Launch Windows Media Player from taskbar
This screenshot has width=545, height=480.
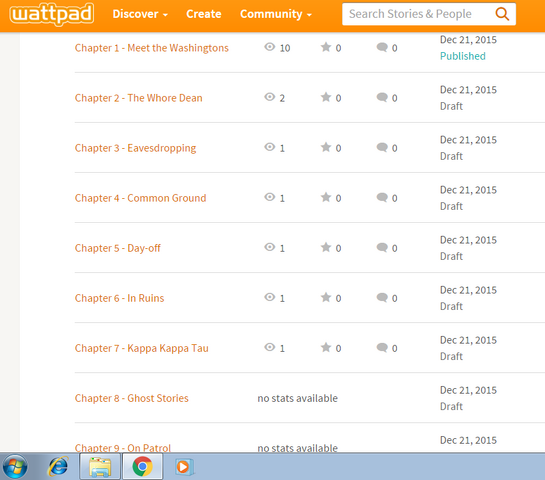coord(184,467)
